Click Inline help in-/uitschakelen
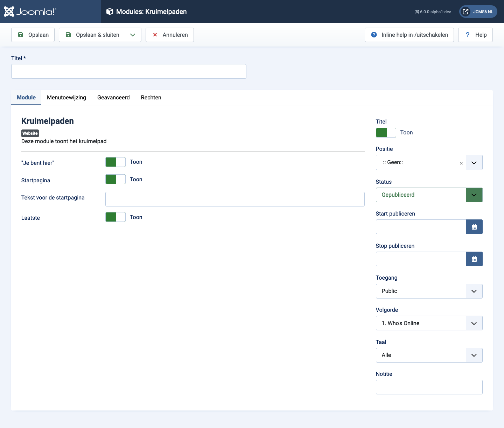504x428 pixels. coord(409,35)
